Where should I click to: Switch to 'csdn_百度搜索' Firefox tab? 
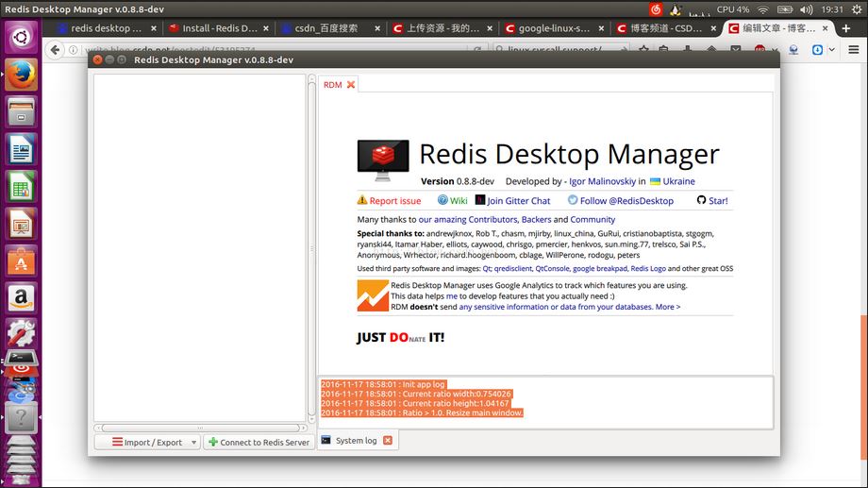coord(331,27)
